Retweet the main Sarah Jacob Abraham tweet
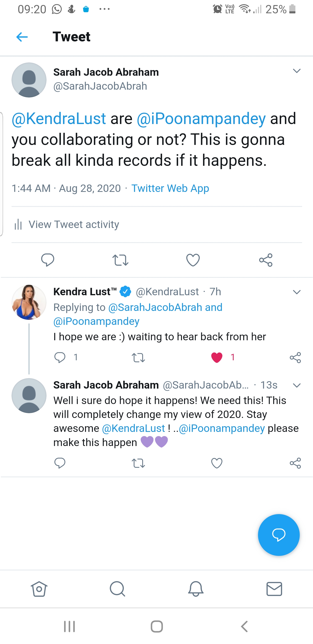 click(x=120, y=260)
